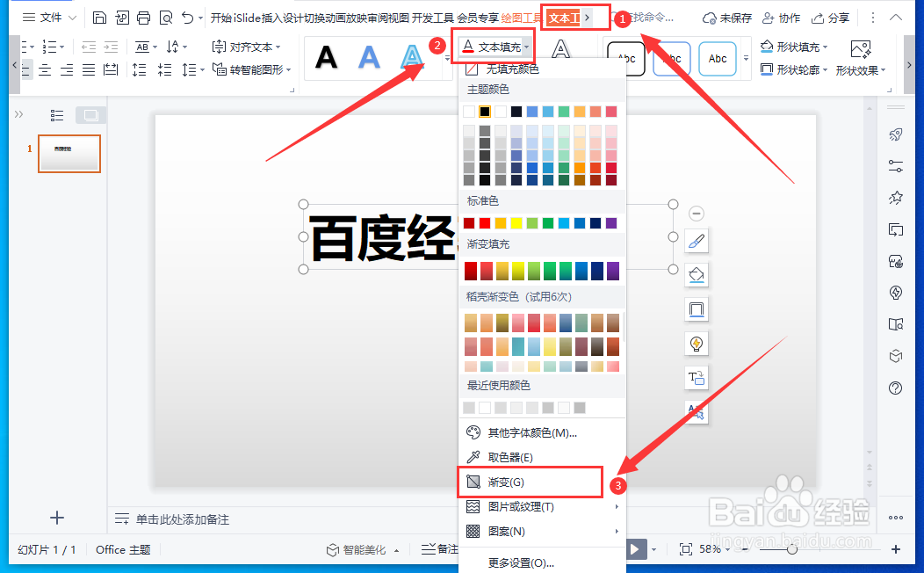The height and width of the screenshot is (573, 924).
Task: Switch the thumbnail pane to Slides view
Action: coord(90,115)
